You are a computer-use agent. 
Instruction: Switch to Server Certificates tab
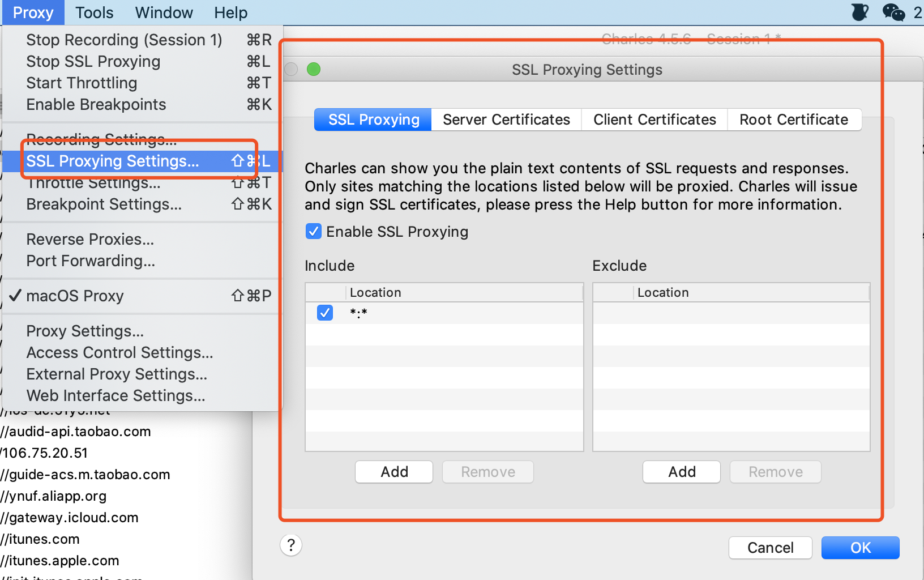point(506,120)
